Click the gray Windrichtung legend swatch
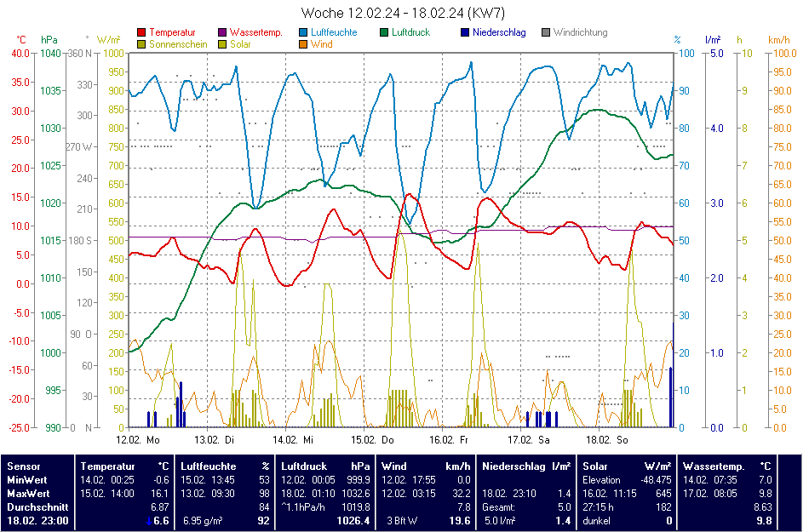 pyautogui.click(x=546, y=32)
